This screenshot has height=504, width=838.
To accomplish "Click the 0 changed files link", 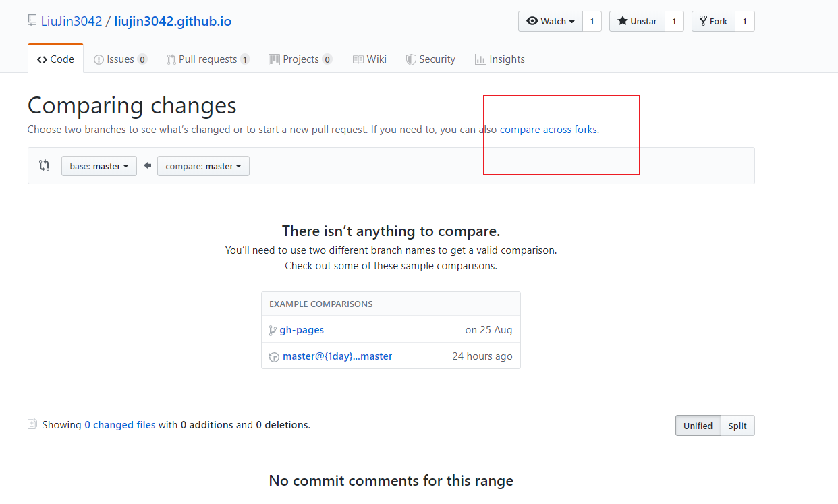I will 120,425.
